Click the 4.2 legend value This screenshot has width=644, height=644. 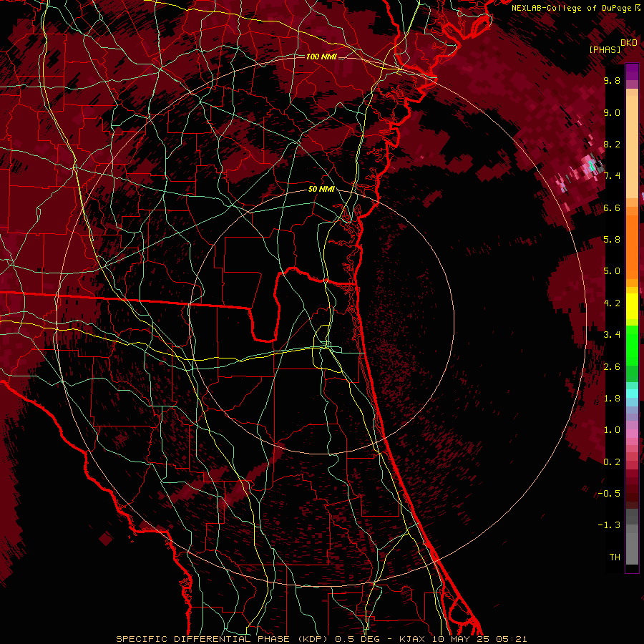pos(612,303)
